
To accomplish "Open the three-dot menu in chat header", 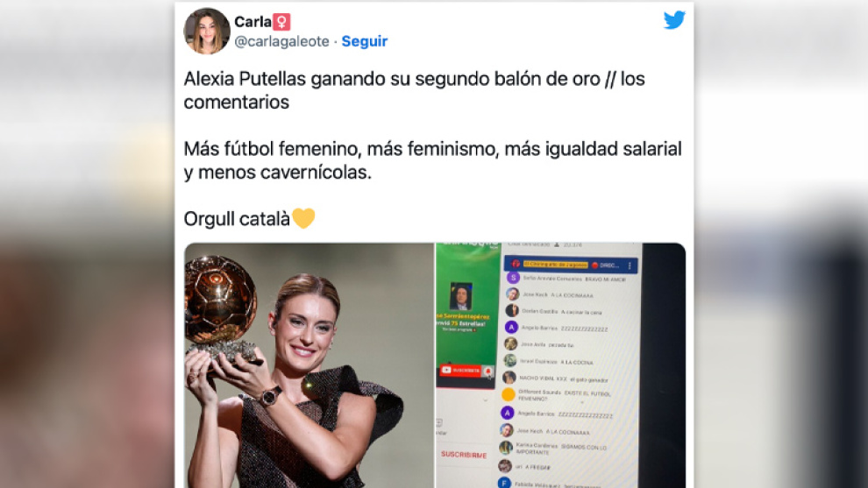I will coord(630,265).
